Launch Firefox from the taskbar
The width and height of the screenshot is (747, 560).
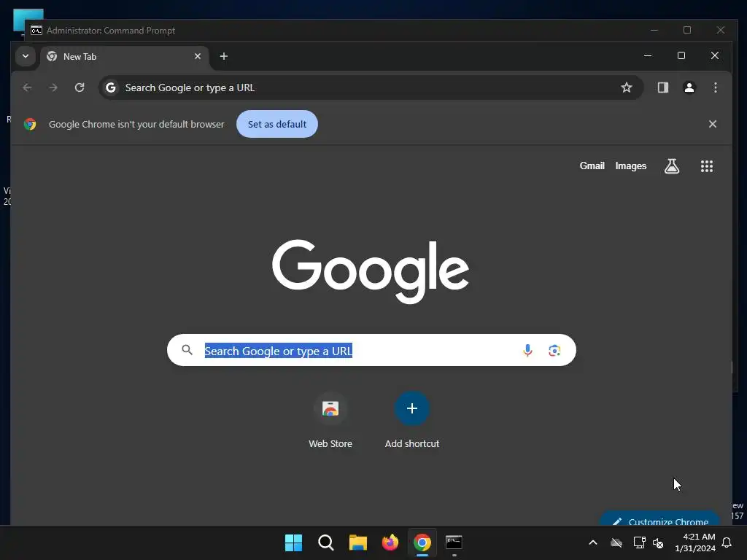pos(390,542)
